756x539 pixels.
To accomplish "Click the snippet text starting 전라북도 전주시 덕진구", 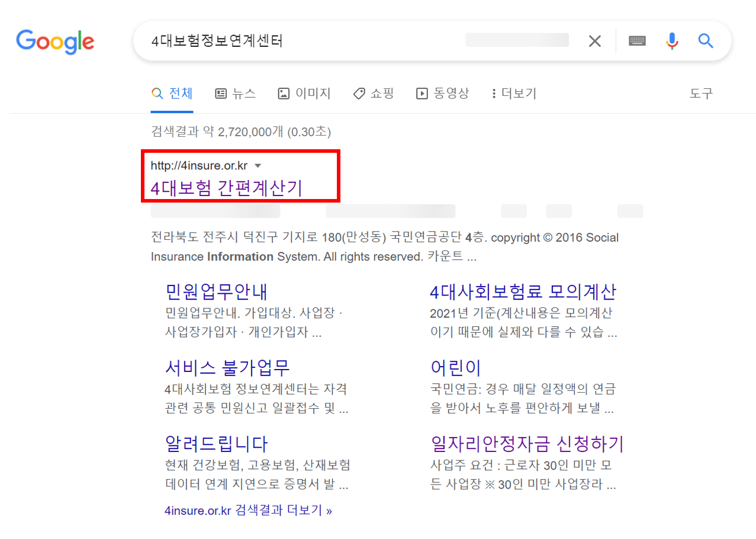I will click(x=385, y=248).
